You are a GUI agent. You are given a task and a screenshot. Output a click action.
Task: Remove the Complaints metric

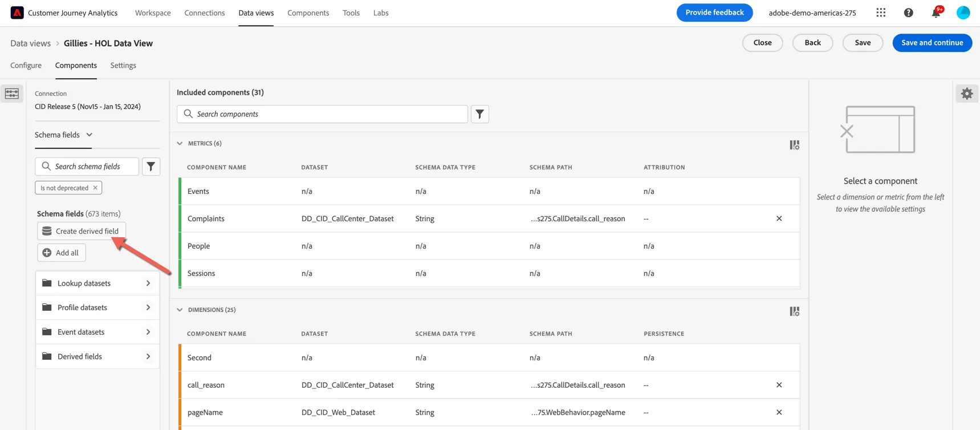click(x=779, y=218)
